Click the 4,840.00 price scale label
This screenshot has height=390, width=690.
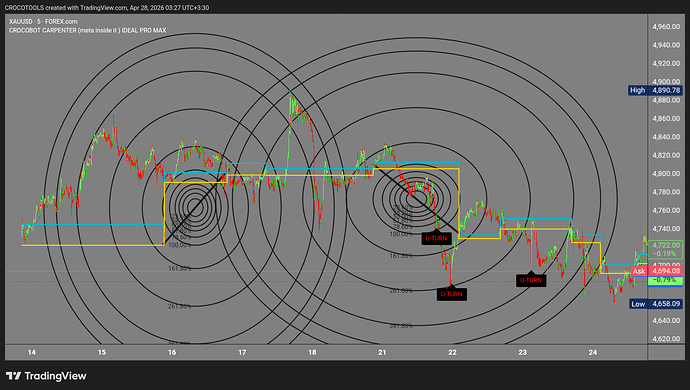666,137
